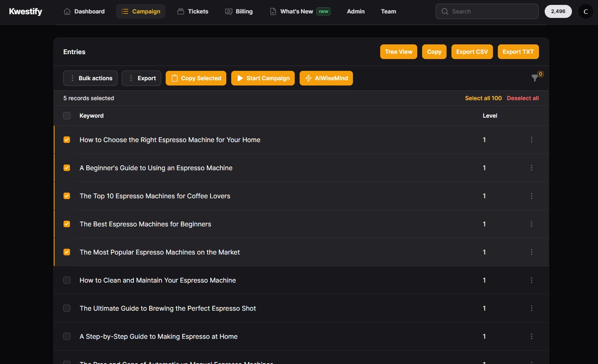Open the Tickets page
The image size is (598, 364).
(x=193, y=11)
